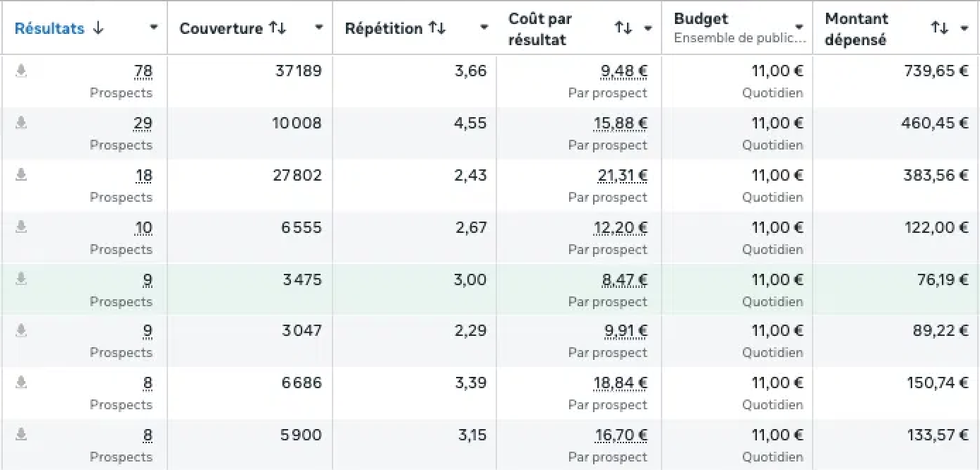The height and width of the screenshot is (470, 980).
Task: Click download icon in the 29 prospects row
Action: tap(21, 123)
